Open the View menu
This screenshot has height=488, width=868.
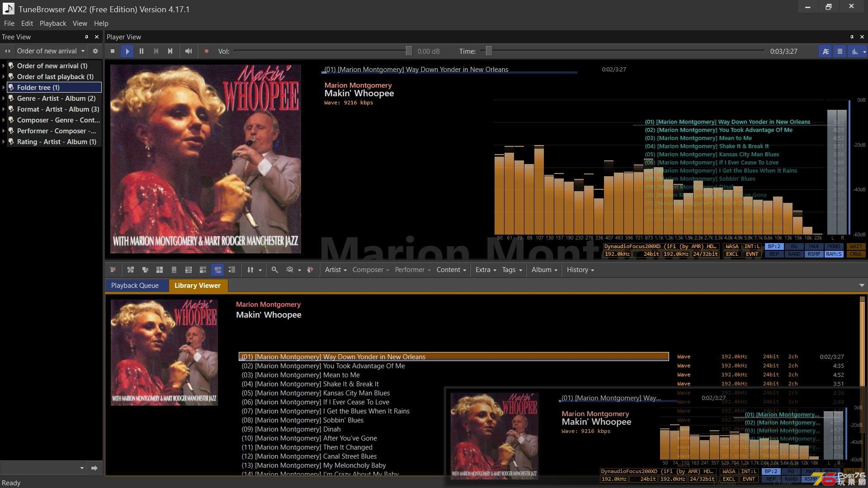click(80, 23)
